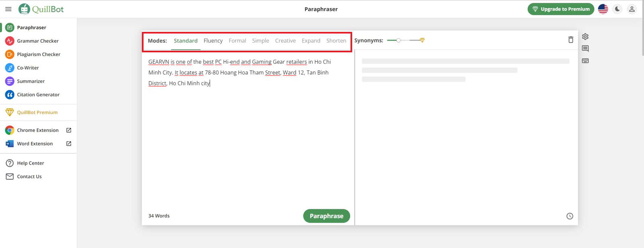Click the word GEARVN in text
Viewport: 644px width, 248px height.
159,62
